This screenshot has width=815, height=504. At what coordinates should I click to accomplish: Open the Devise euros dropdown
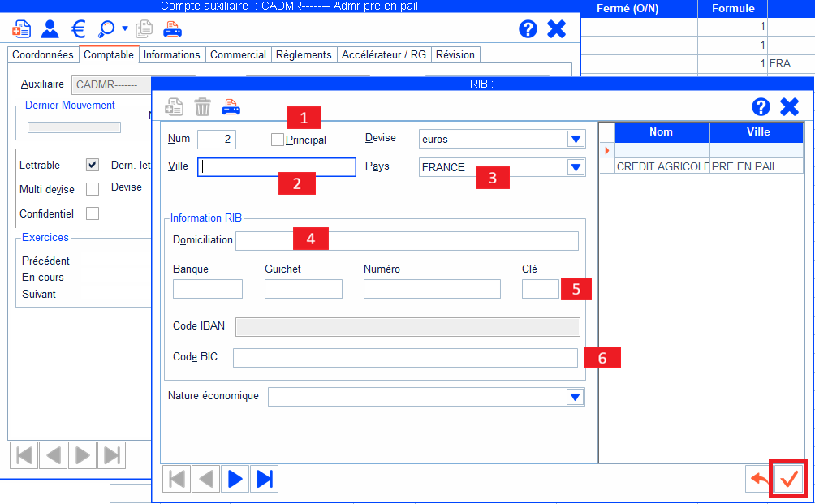click(x=576, y=139)
